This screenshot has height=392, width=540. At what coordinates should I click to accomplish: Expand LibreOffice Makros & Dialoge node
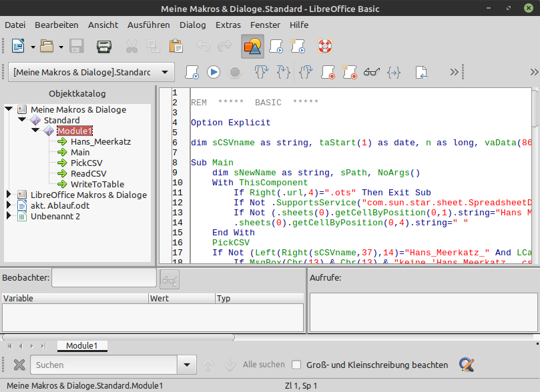pyautogui.click(x=9, y=195)
